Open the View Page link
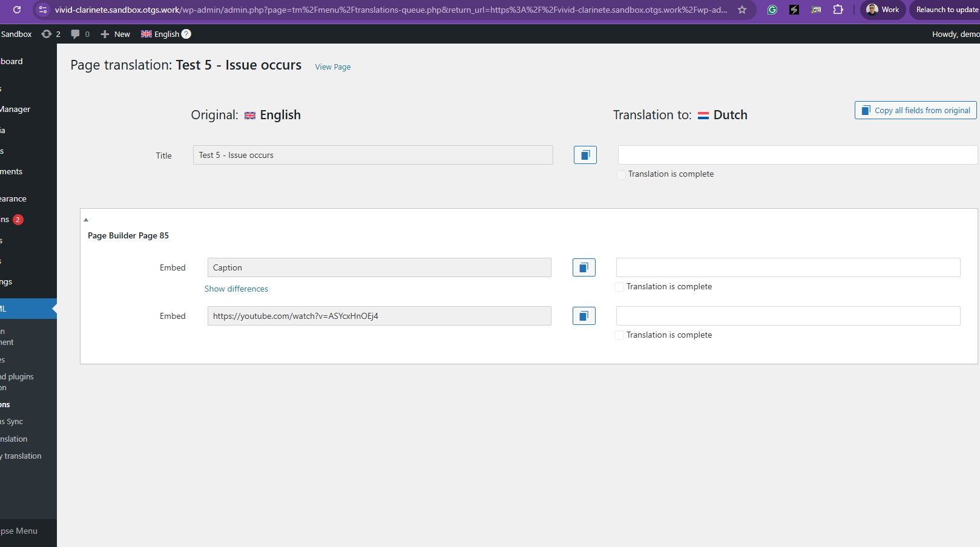Image resolution: width=980 pixels, height=547 pixels. [x=332, y=67]
